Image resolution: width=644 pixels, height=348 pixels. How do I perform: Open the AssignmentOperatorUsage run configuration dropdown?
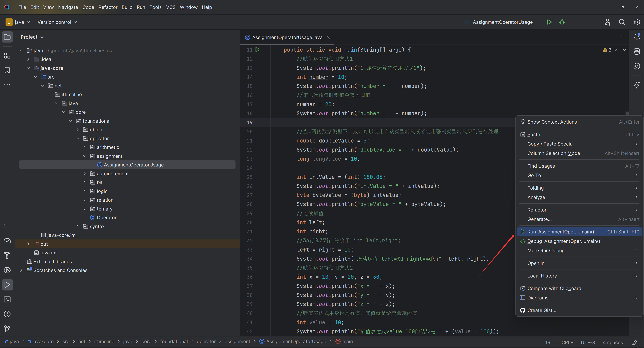[502, 22]
